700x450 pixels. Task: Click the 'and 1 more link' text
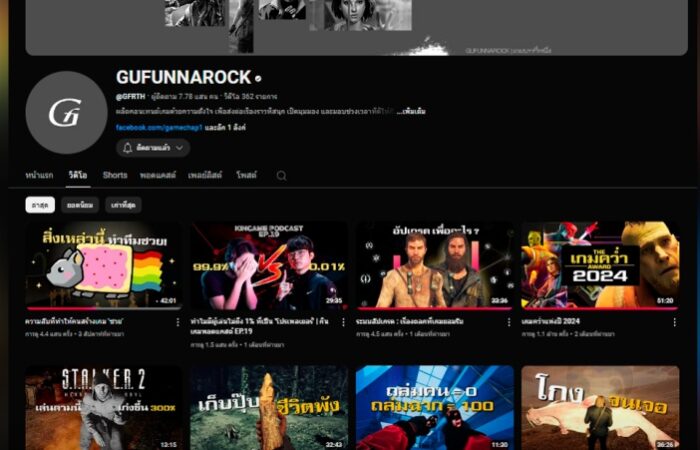(225, 127)
